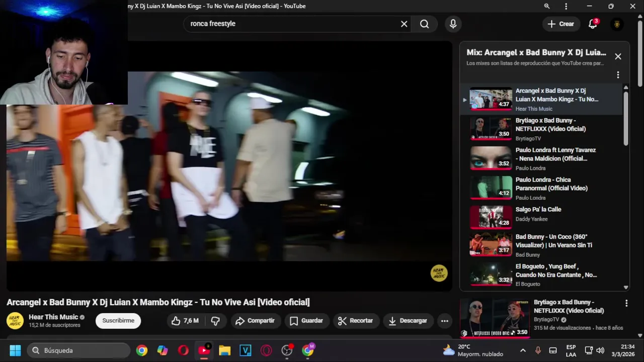
Task: Open the account avatar menu
Action: (617, 24)
